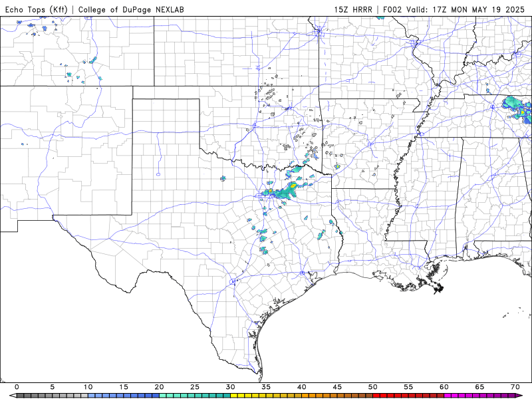This screenshot has width=532, height=399.
Task: Click the color bar label "30"
Action: (230, 387)
